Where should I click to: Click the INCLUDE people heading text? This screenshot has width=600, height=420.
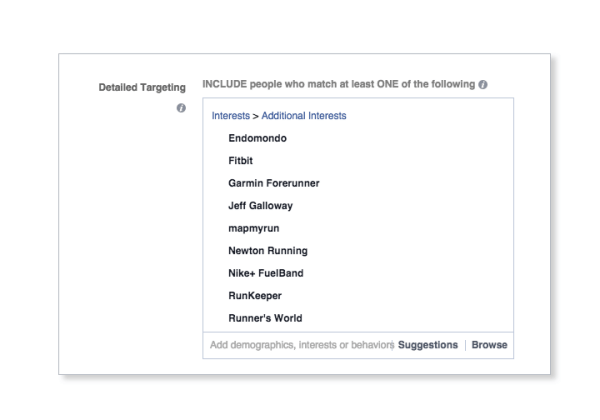[x=339, y=84]
